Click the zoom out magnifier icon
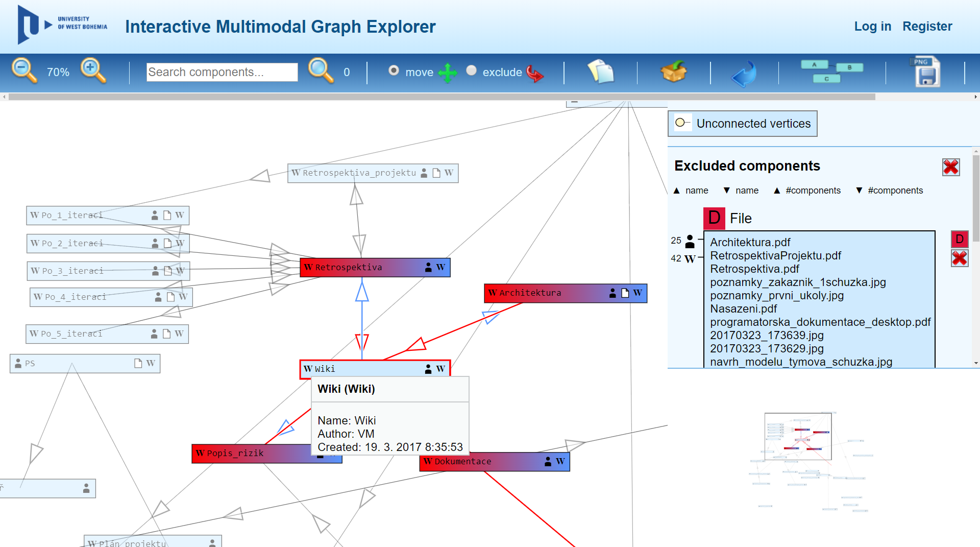The image size is (980, 547). coord(24,71)
